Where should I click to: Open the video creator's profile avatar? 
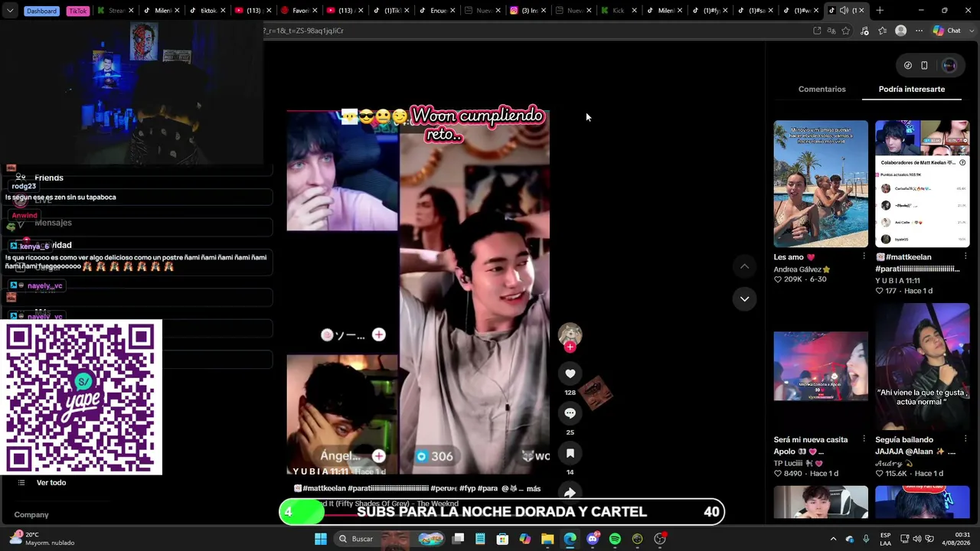click(x=570, y=334)
